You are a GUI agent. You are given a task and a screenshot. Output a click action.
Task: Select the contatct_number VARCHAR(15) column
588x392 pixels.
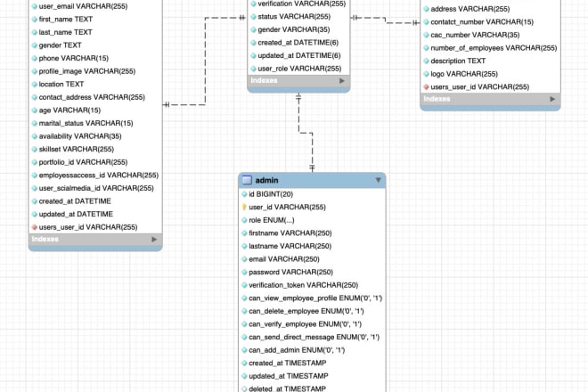click(x=482, y=22)
